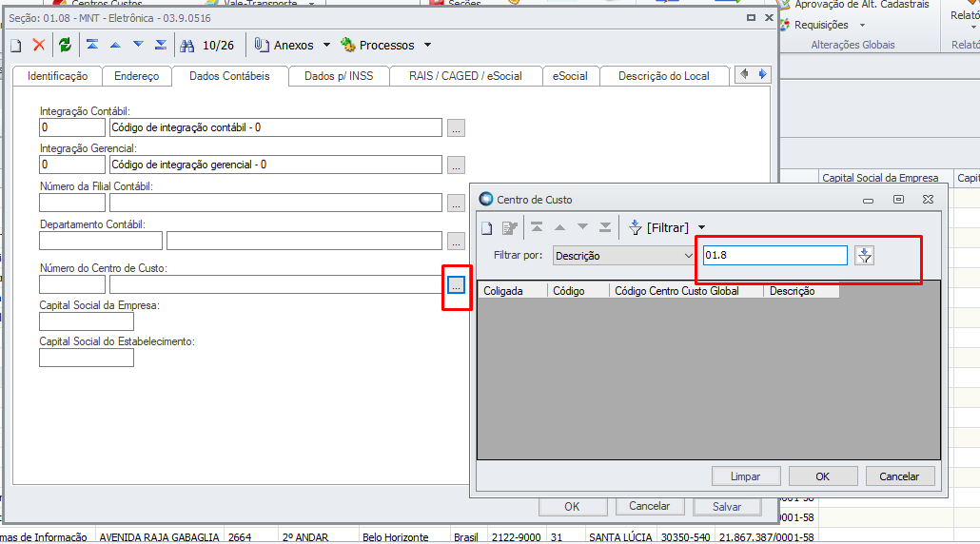Open Dados p/ INSS tab

[339, 76]
